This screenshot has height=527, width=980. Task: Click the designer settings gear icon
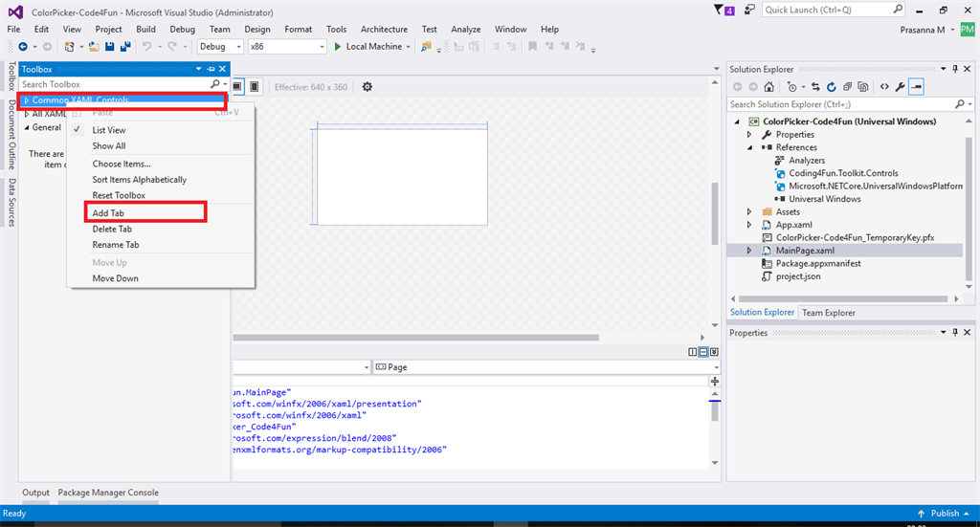click(x=367, y=87)
